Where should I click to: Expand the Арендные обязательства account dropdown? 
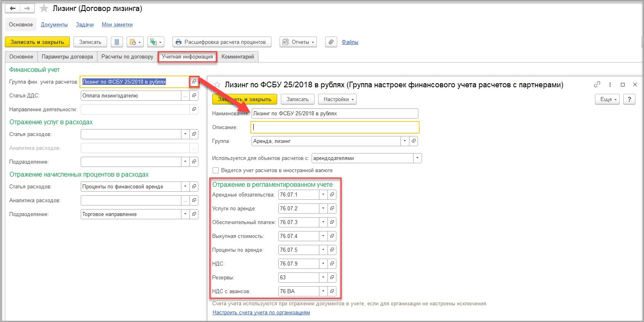[323, 194]
